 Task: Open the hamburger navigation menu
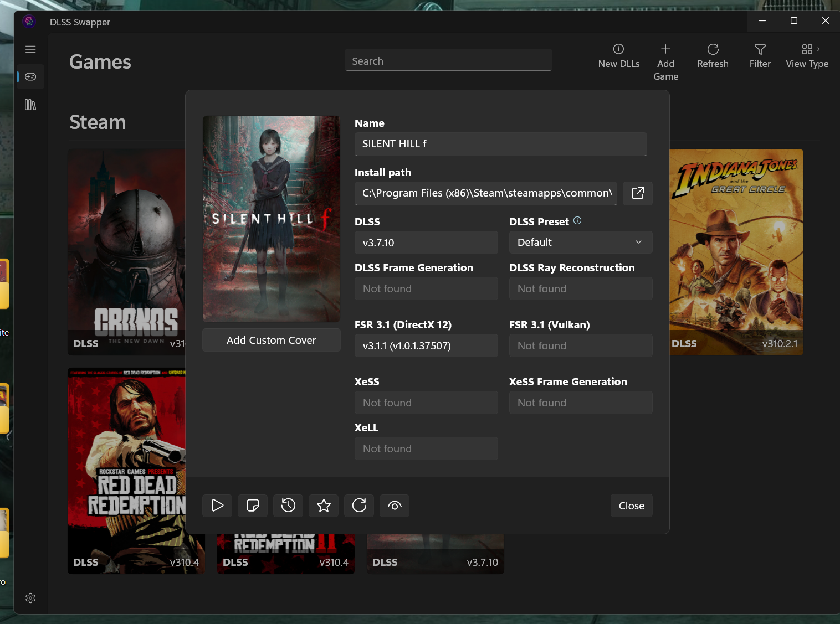coord(30,49)
